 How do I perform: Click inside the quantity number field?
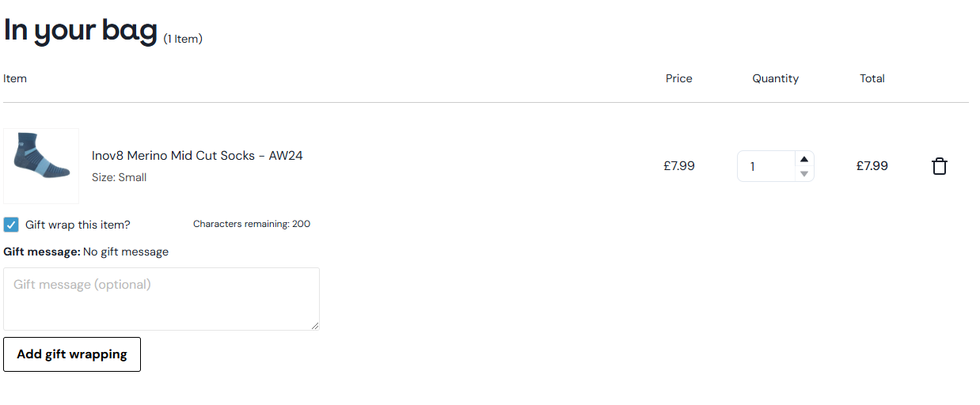(x=766, y=166)
